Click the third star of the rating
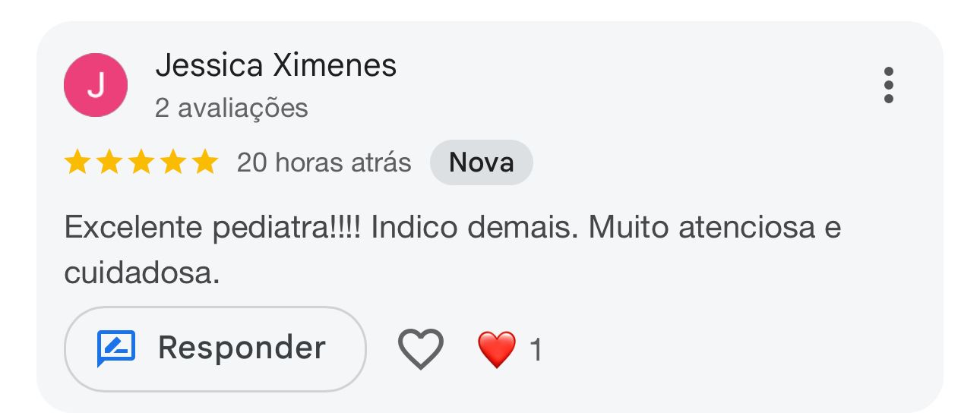This screenshot has width=980, height=416. pos(141,162)
